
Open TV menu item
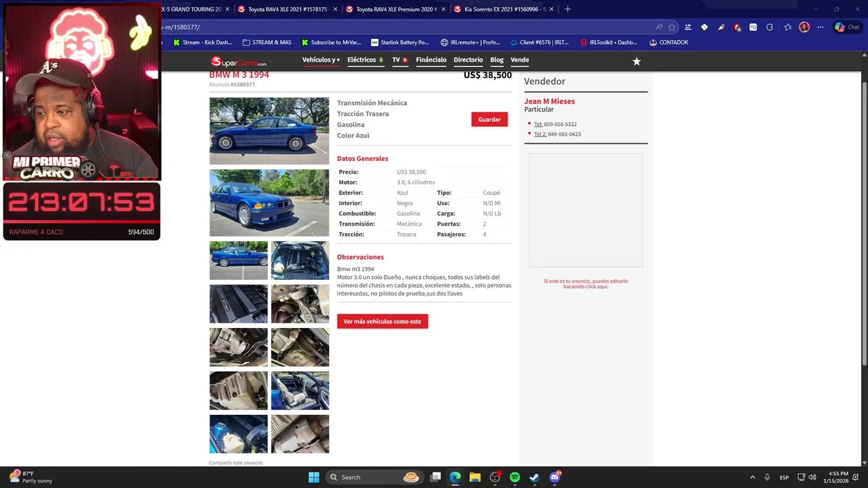coord(399,60)
